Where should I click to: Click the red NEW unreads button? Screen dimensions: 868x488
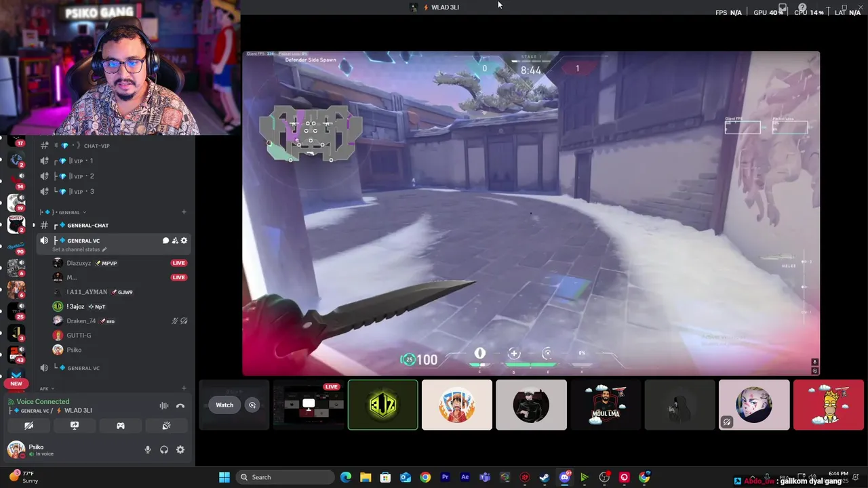click(16, 384)
